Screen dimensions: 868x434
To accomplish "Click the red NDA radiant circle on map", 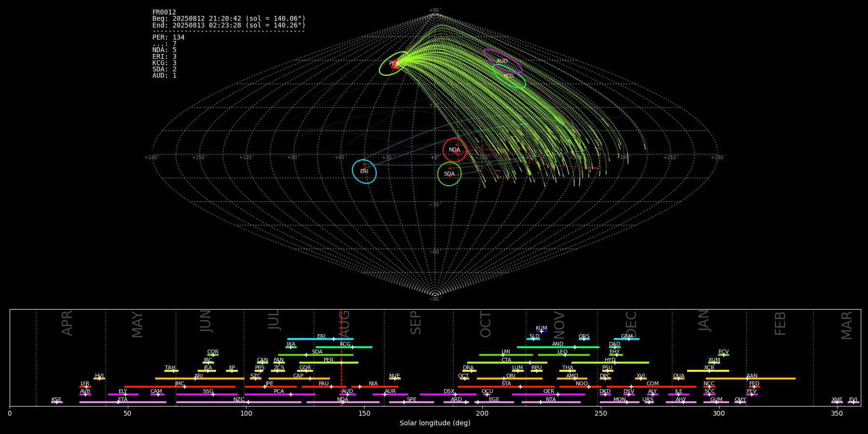I will tap(455, 150).
